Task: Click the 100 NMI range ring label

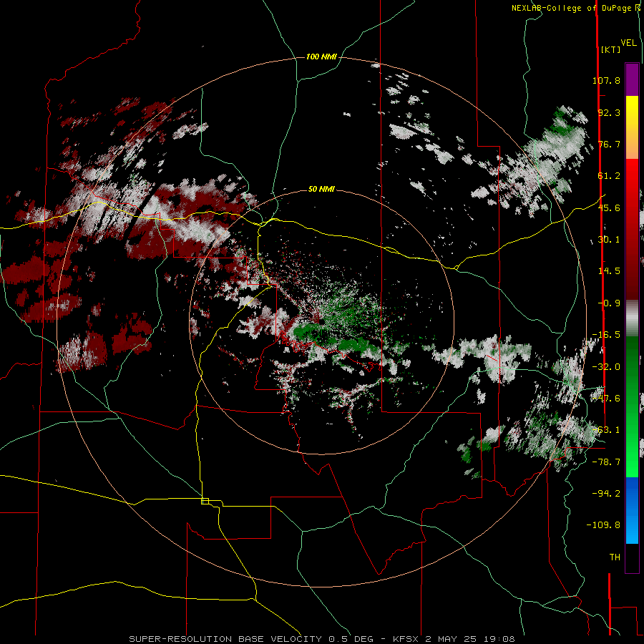Action: (321, 57)
